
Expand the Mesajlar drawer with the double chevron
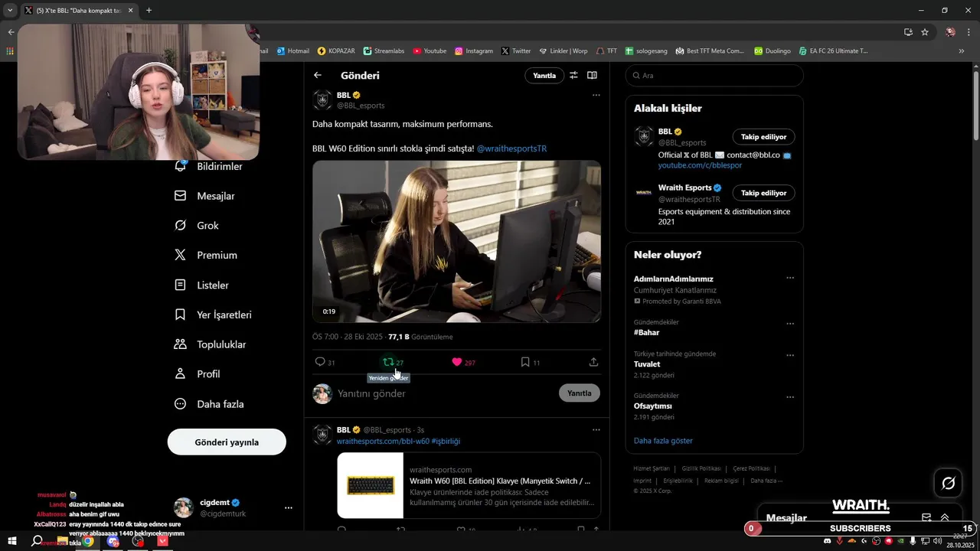(x=945, y=518)
